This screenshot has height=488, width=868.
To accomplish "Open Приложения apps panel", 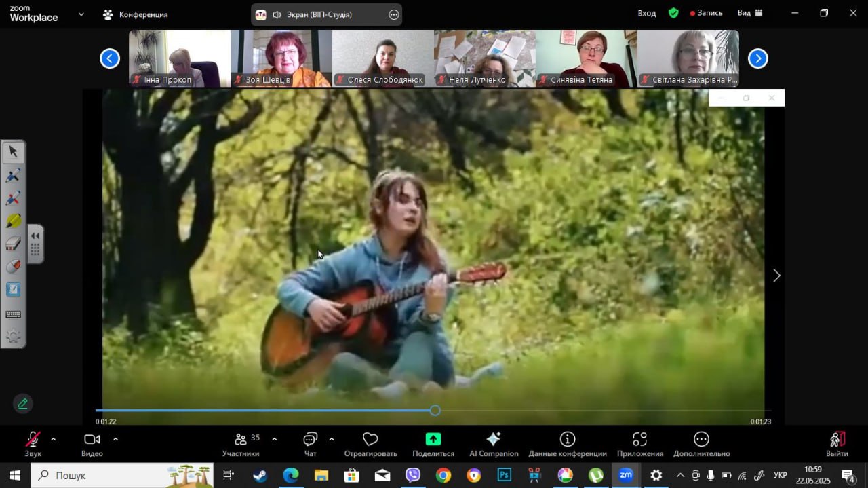I will coord(640,445).
